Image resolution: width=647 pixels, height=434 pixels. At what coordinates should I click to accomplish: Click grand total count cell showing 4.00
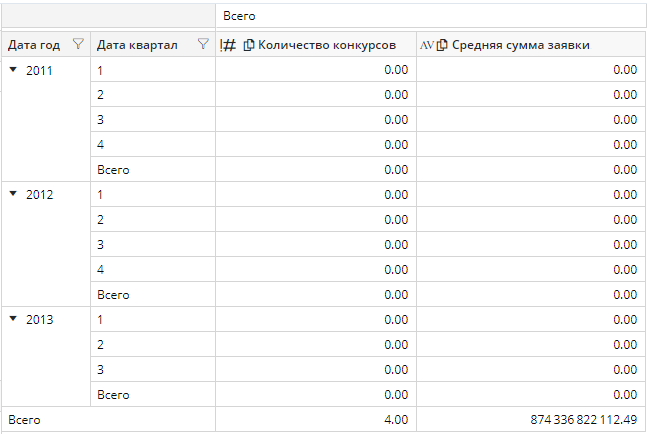pos(395,420)
